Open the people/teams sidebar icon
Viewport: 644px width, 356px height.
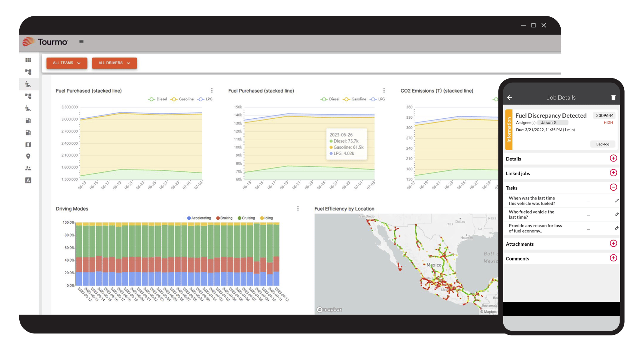(x=28, y=168)
